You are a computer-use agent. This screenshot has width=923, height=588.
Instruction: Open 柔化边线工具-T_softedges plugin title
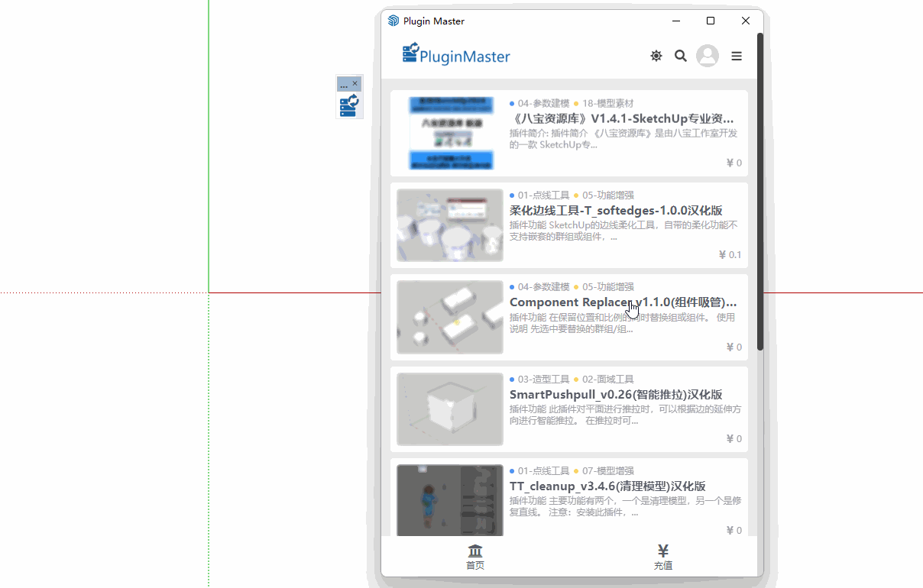(x=616, y=210)
